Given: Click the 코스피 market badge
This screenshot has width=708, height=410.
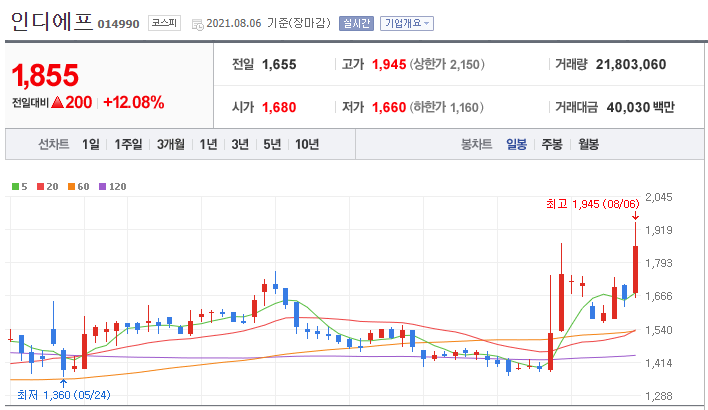Looking at the screenshot, I should (164, 23).
